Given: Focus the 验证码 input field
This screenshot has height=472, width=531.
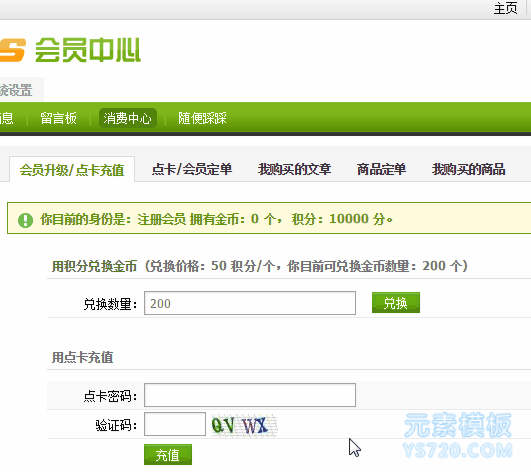Looking at the screenshot, I should (175, 424).
